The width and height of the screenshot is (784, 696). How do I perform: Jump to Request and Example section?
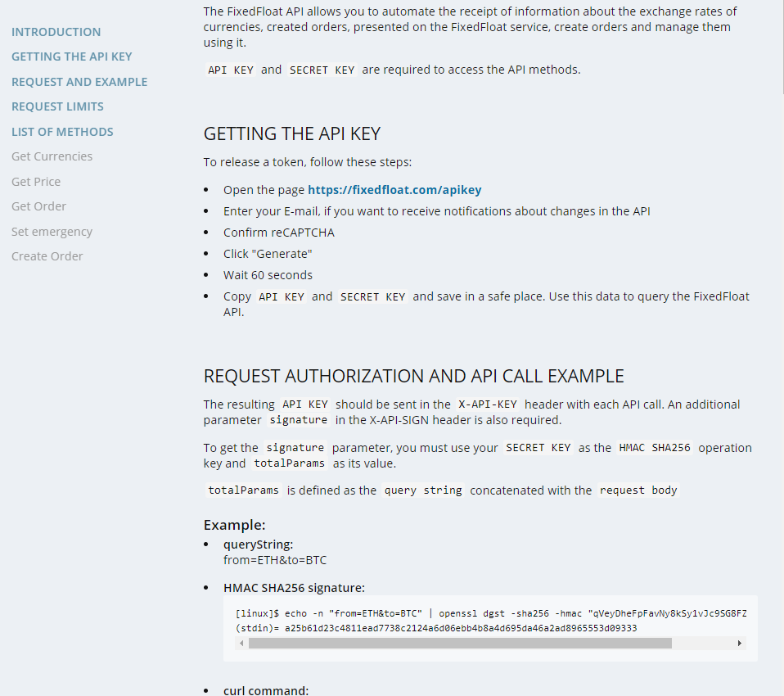(x=79, y=82)
